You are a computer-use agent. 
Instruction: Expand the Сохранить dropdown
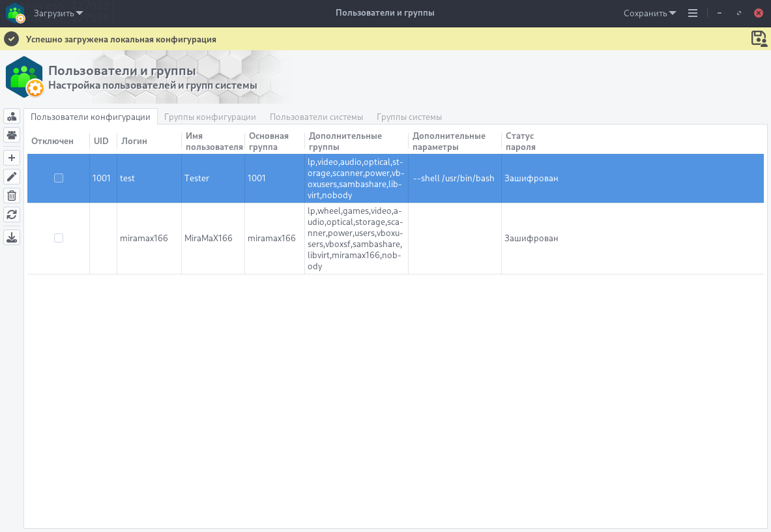click(649, 13)
